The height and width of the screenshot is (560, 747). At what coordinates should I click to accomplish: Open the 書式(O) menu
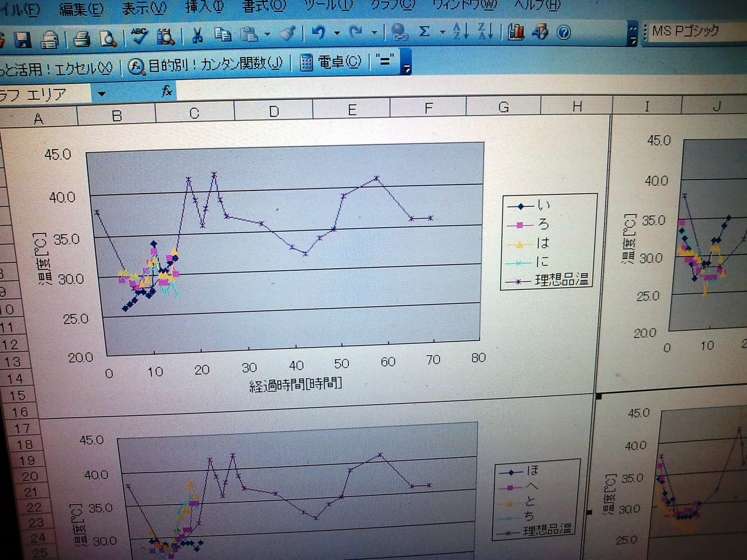(x=264, y=6)
